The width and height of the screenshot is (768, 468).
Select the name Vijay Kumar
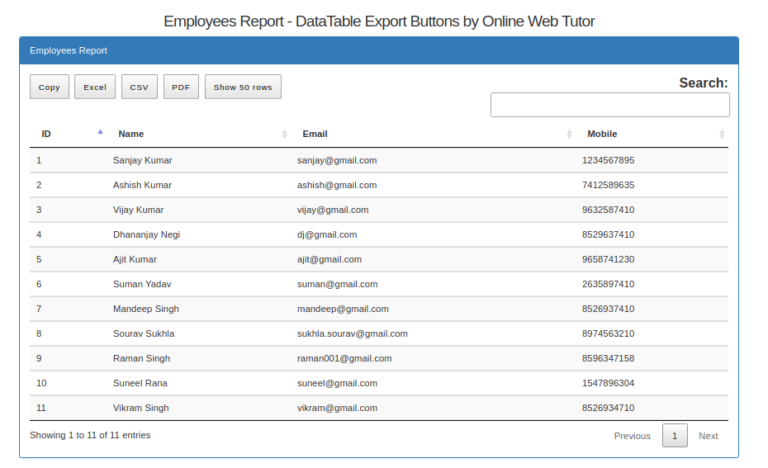click(138, 210)
